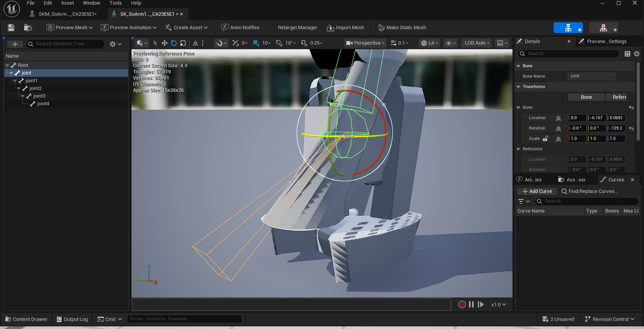Switch to Preview Settings tab

pos(606,42)
